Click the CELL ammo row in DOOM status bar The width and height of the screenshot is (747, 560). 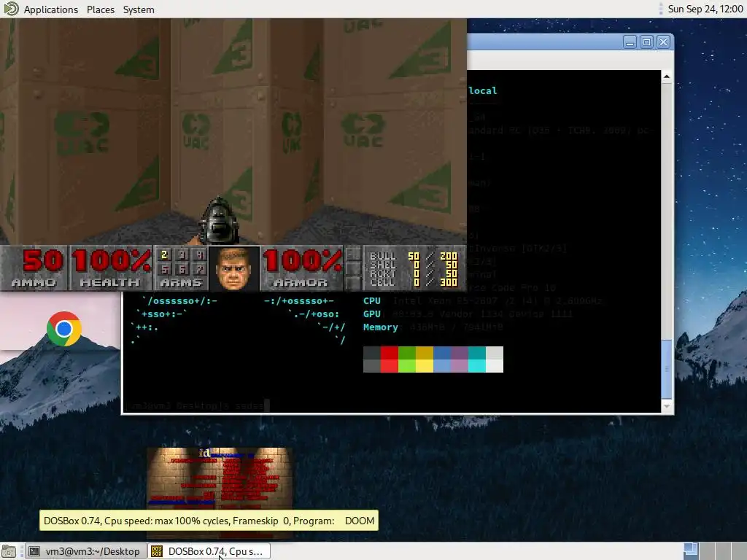tap(414, 282)
